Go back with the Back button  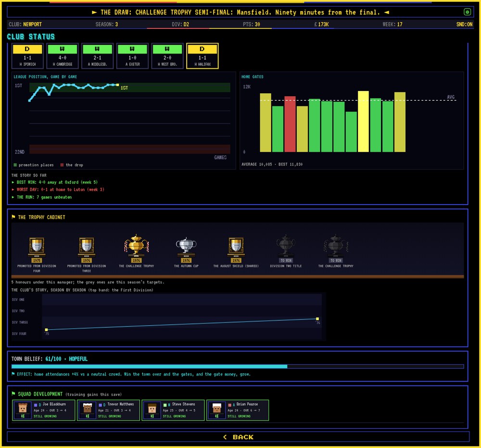[238, 437]
